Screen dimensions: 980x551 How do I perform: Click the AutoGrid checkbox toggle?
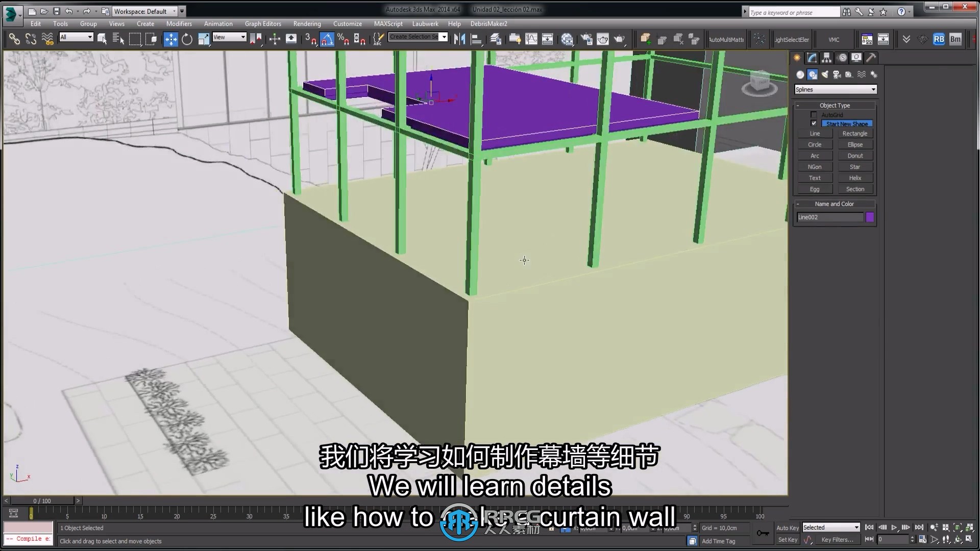click(x=813, y=114)
